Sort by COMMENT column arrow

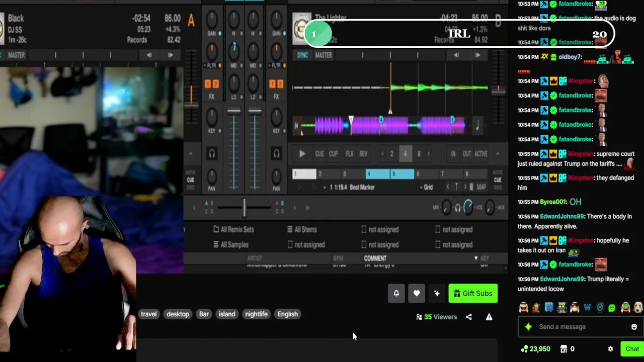tap(476, 258)
